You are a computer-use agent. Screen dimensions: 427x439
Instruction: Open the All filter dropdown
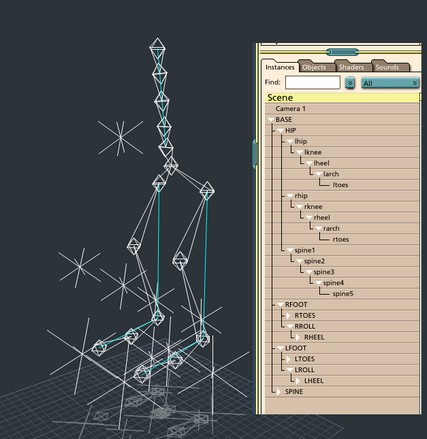[390, 83]
